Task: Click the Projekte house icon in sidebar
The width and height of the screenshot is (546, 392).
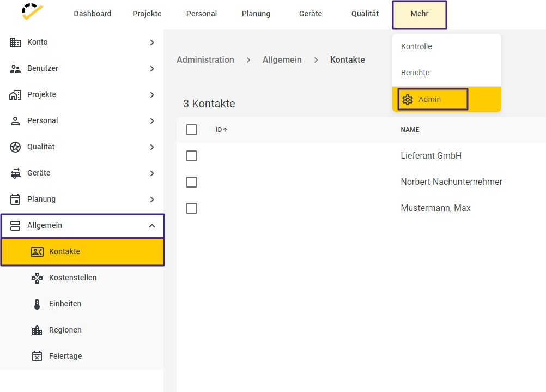Action: pos(15,95)
